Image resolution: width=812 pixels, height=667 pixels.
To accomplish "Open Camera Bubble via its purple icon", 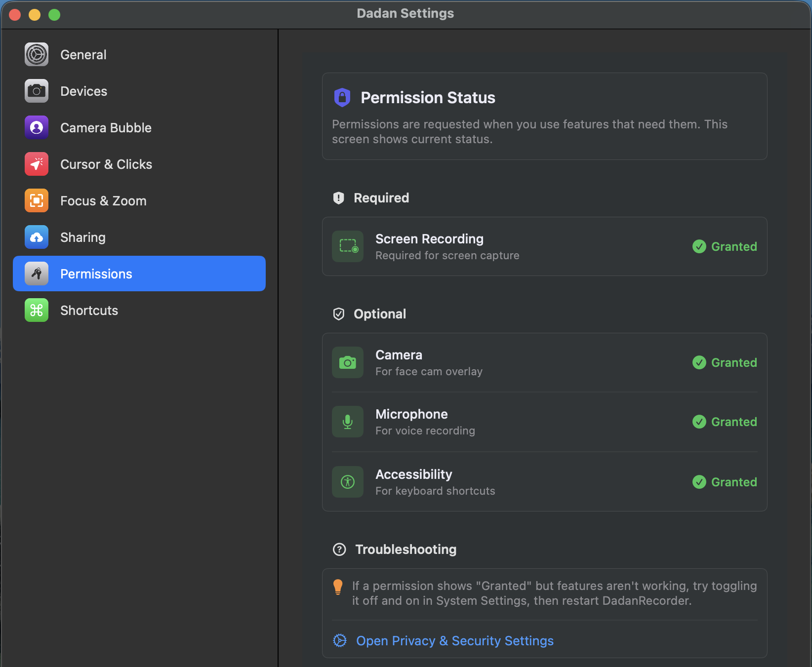I will pyautogui.click(x=36, y=127).
